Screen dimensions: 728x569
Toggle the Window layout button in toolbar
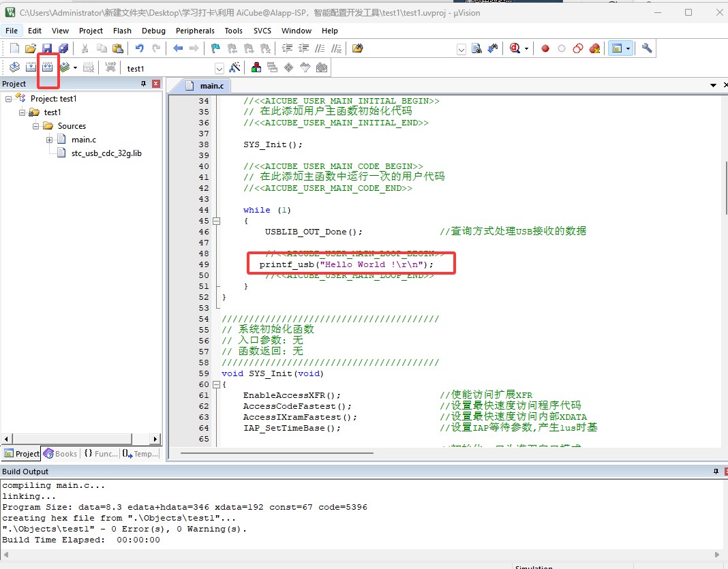[x=617, y=48]
